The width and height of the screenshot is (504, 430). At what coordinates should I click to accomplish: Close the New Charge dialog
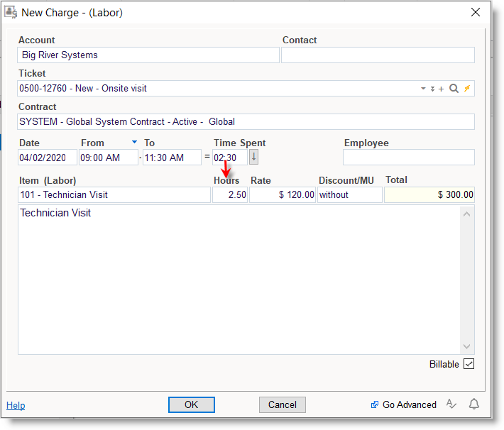click(x=475, y=12)
